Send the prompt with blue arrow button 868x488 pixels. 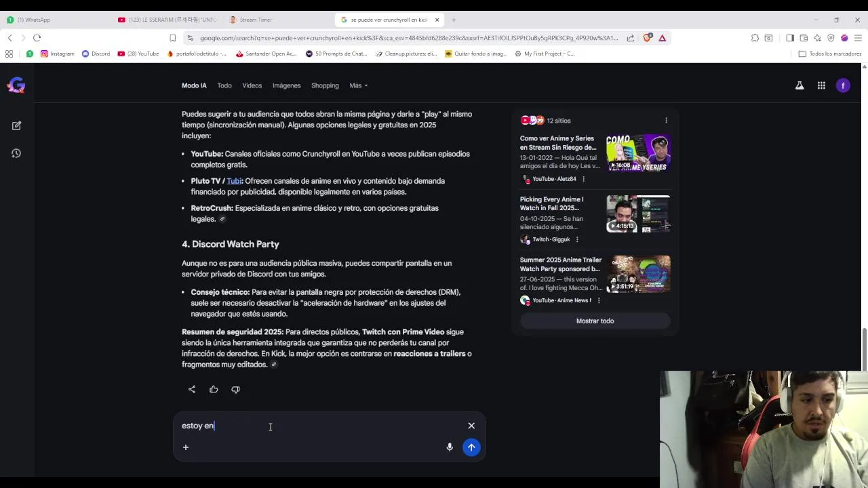click(x=471, y=447)
